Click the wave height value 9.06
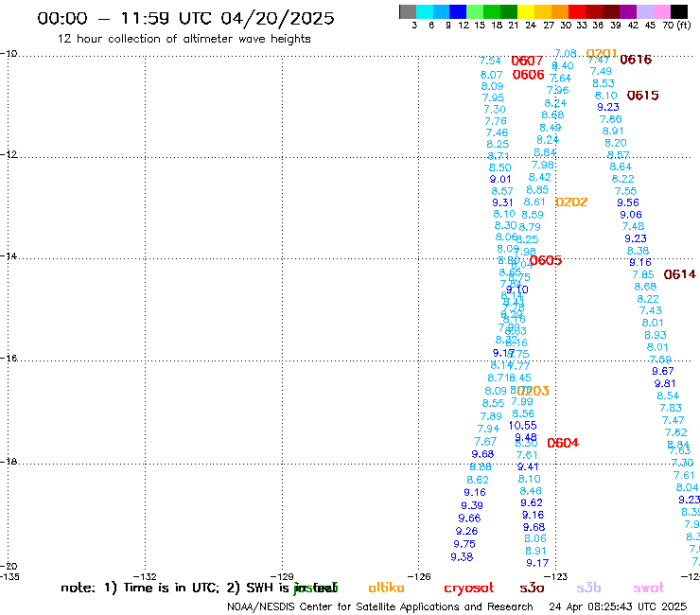The image size is (700, 615). pyautogui.click(x=630, y=215)
